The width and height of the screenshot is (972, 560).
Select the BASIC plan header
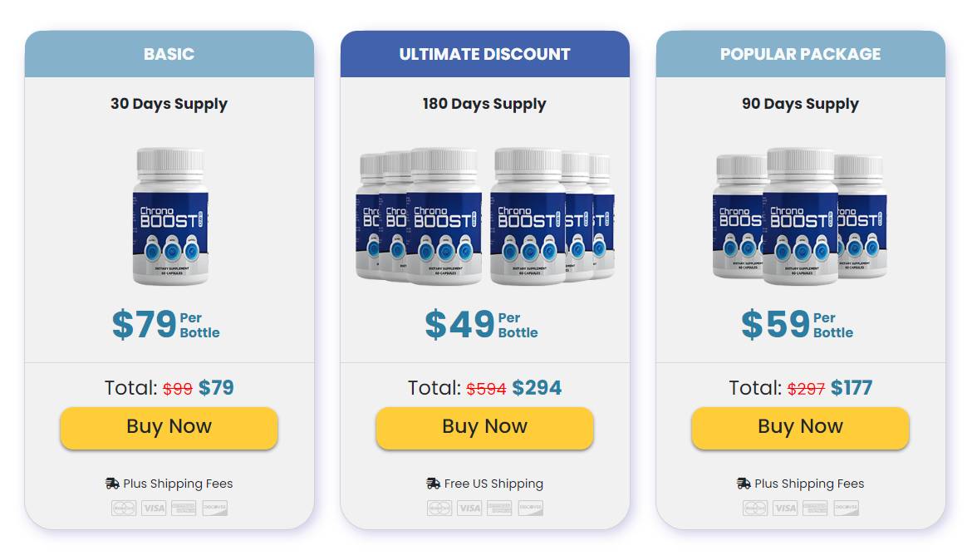click(169, 53)
